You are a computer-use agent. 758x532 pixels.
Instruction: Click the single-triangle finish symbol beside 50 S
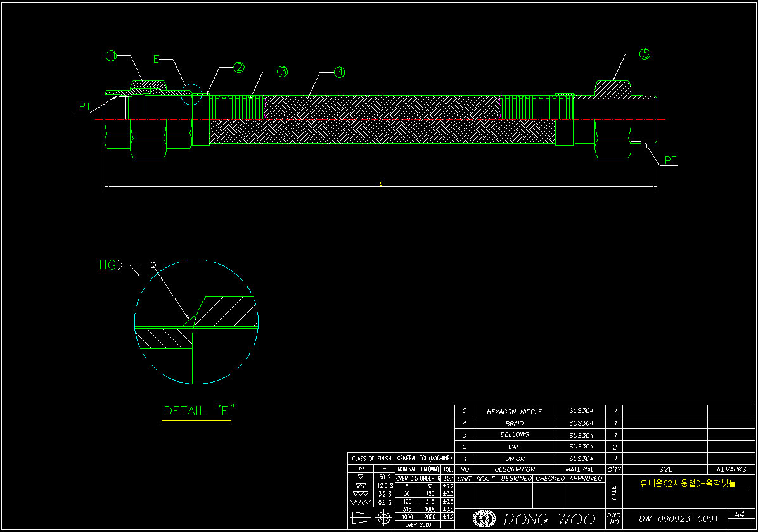tap(361, 477)
